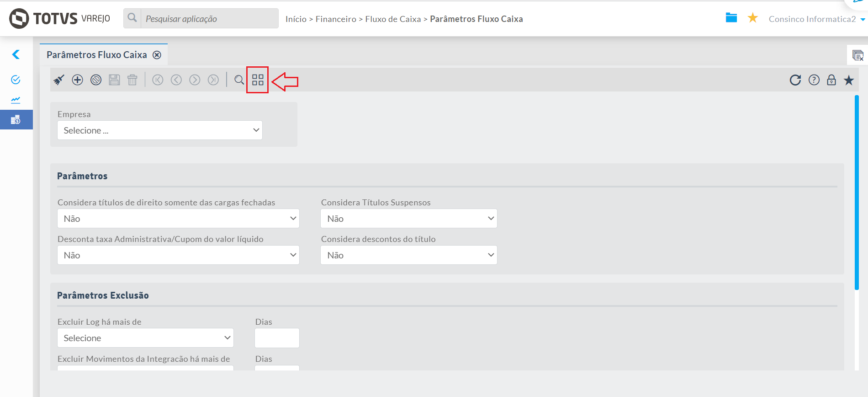
Task: Click Início breadcrumb link
Action: (296, 19)
